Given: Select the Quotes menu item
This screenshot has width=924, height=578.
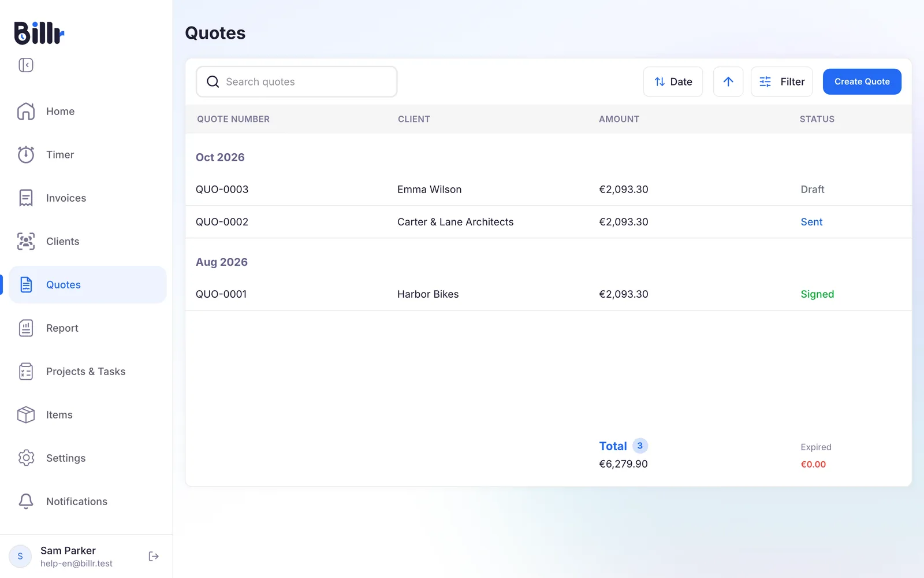Looking at the screenshot, I should (x=88, y=284).
